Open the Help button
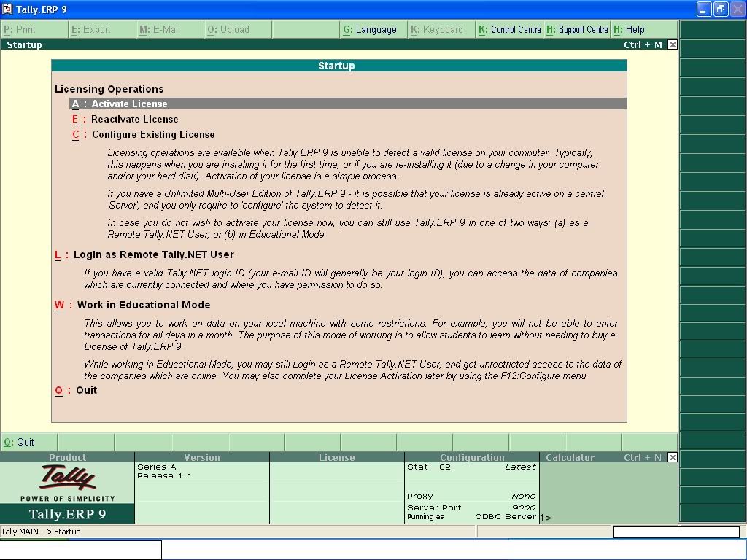The image size is (747, 560). coord(644,29)
